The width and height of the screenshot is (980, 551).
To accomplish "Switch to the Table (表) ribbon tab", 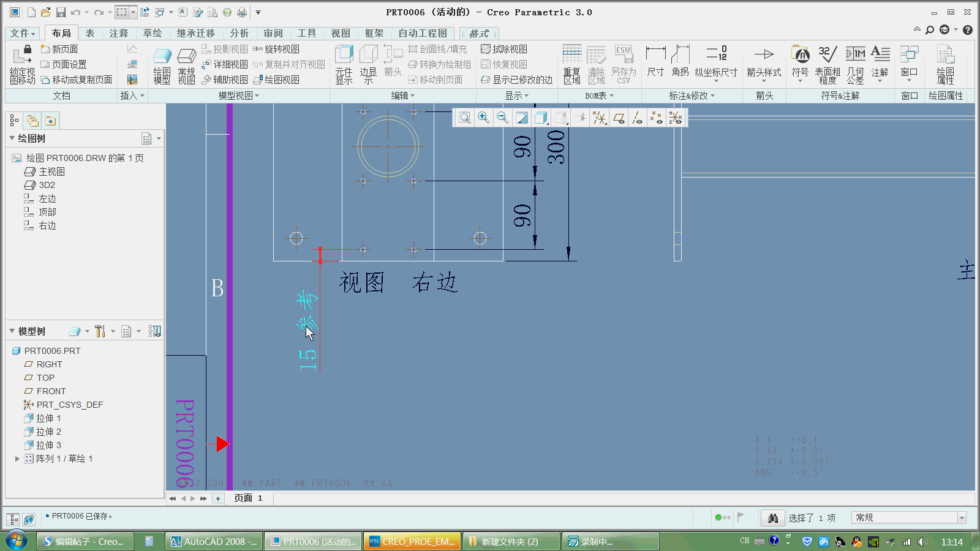I will [90, 33].
